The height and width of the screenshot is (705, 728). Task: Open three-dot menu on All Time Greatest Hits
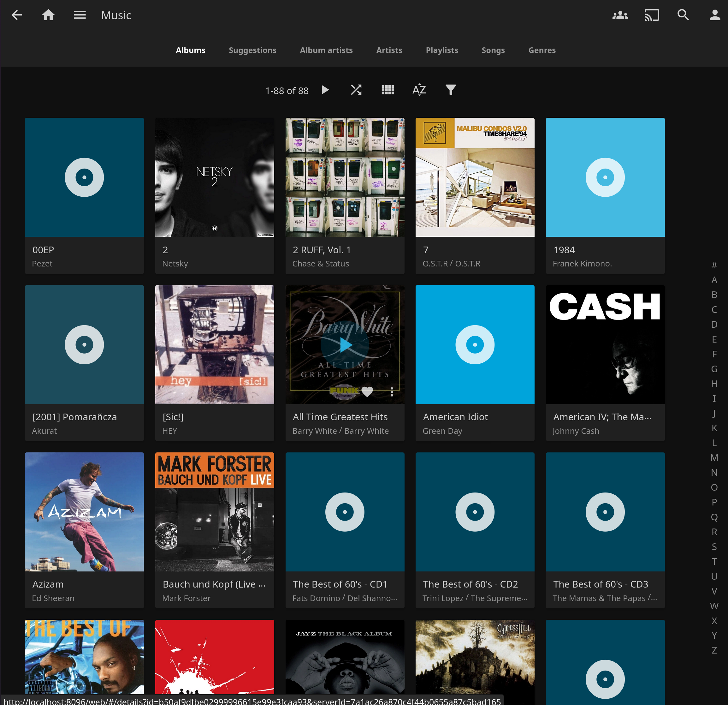point(392,391)
